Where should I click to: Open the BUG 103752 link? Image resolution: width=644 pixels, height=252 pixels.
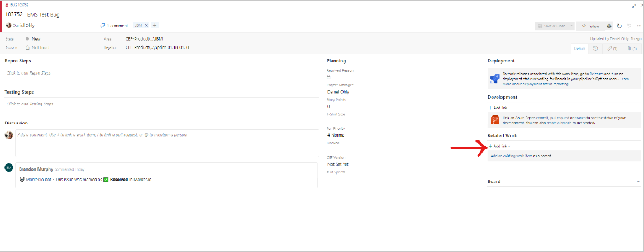[20, 6]
